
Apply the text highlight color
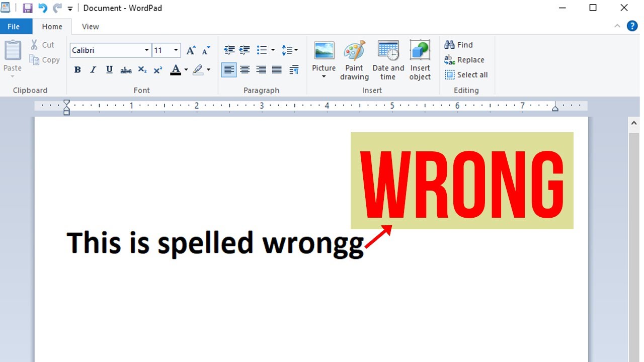(198, 70)
